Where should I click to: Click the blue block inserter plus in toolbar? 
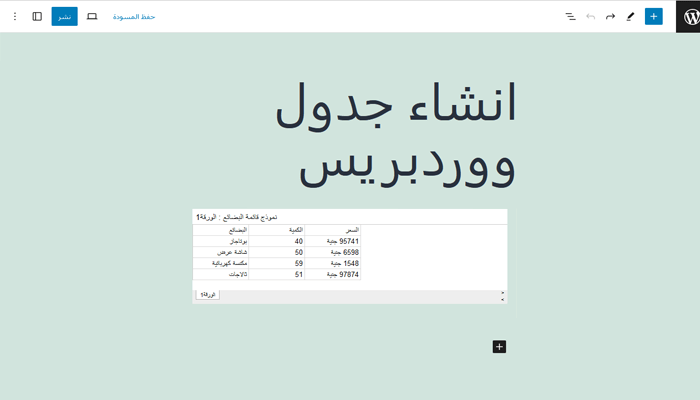pyautogui.click(x=654, y=17)
